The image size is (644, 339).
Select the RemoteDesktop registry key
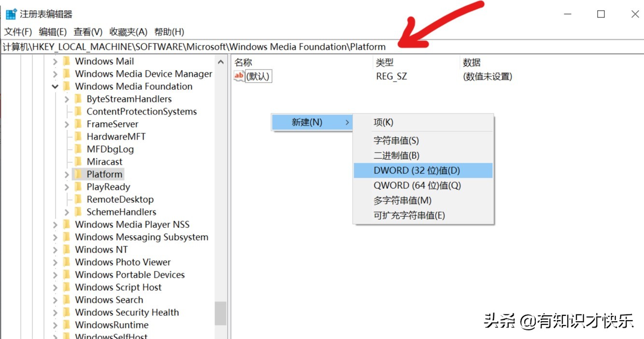click(120, 199)
